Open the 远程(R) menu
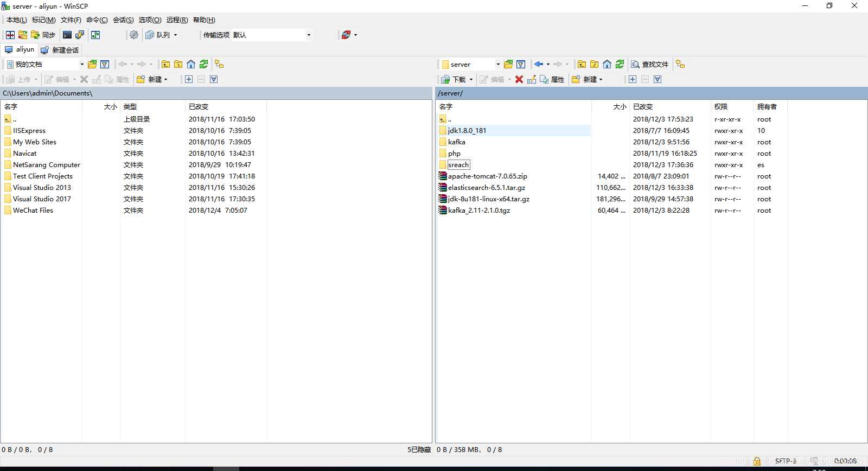868x471 pixels. click(x=177, y=20)
